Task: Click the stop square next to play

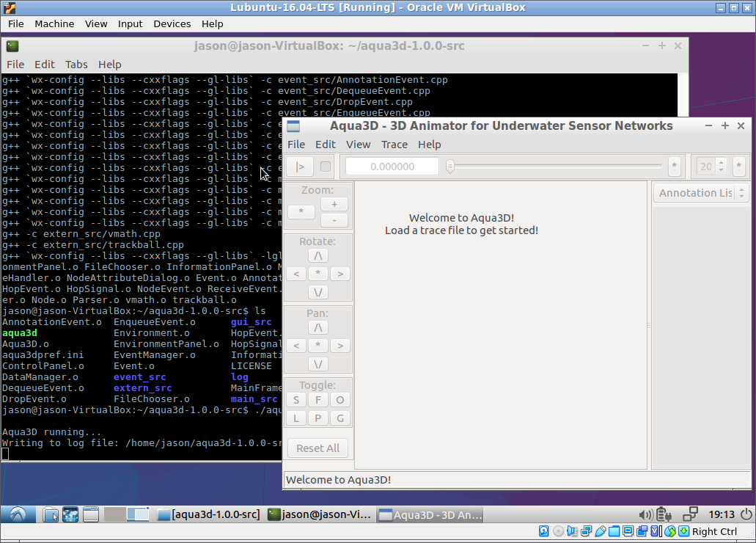Action: pyautogui.click(x=326, y=167)
